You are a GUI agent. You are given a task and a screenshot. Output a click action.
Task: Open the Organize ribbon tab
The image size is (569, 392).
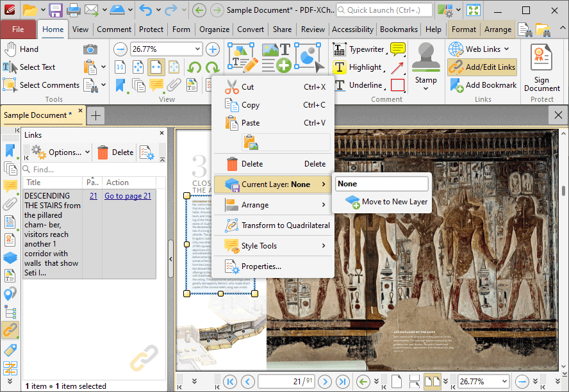coord(214,29)
